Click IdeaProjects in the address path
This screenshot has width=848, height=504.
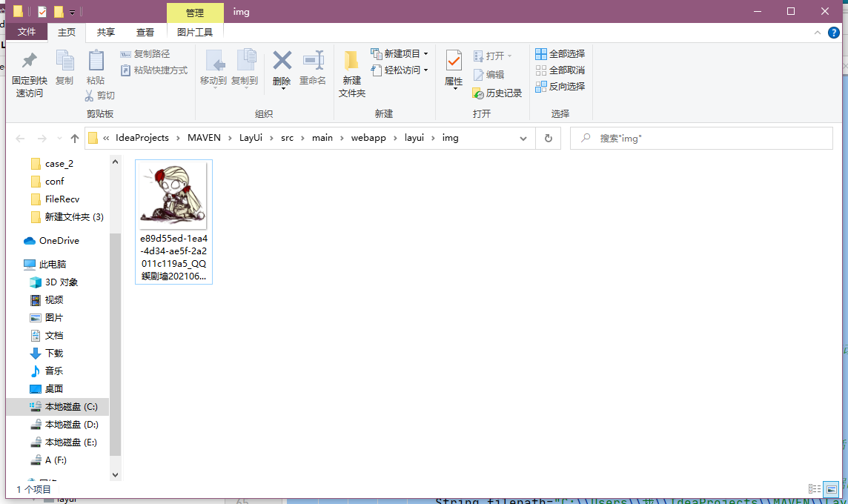(142, 138)
